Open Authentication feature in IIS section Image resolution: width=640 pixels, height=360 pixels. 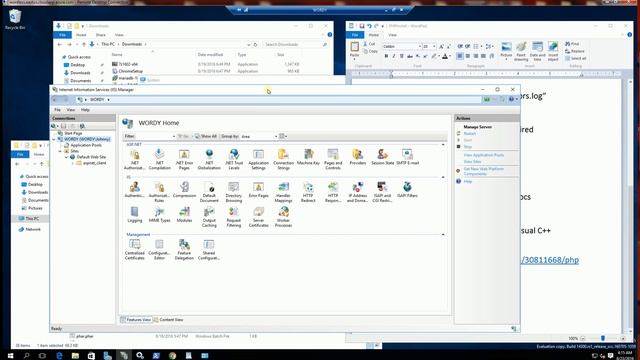click(x=134, y=189)
